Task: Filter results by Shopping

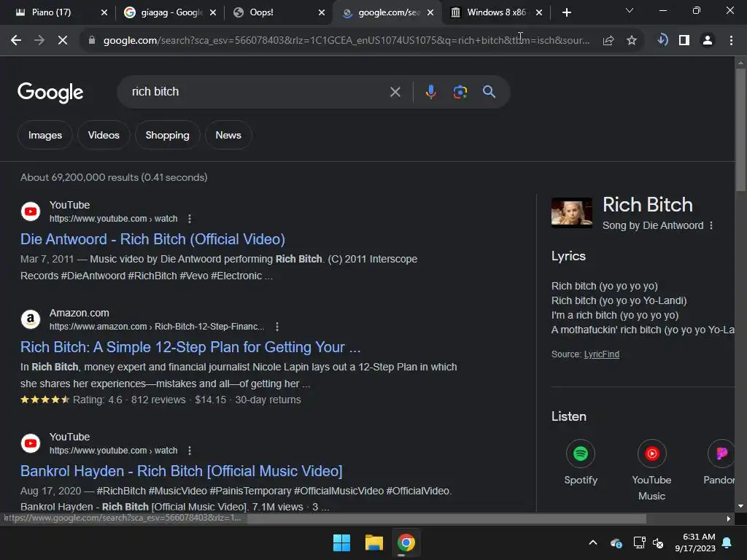Action: pyautogui.click(x=167, y=135)
